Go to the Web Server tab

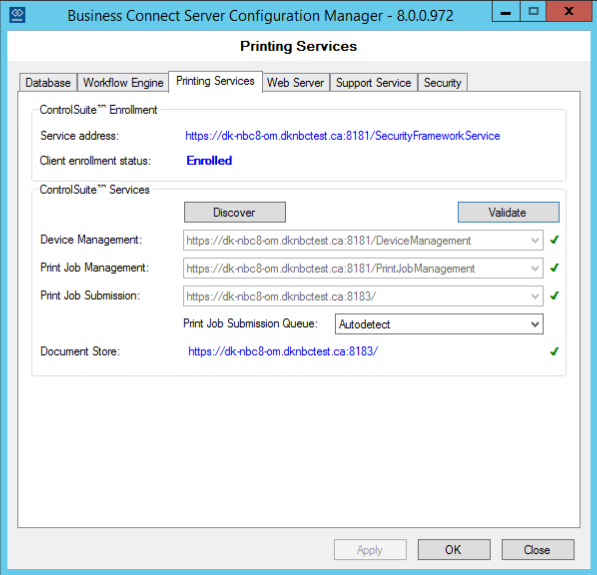pos(295,83)
